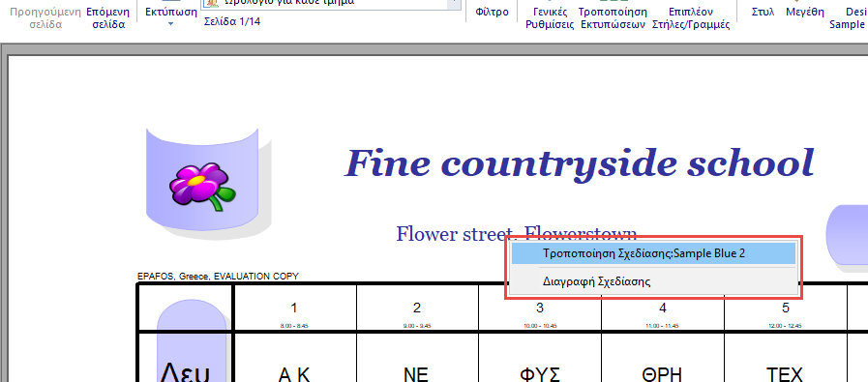Screen dimensions: 868x382
Task: Open the Design Sample toolbar button
Action: [x=848, y=17]
